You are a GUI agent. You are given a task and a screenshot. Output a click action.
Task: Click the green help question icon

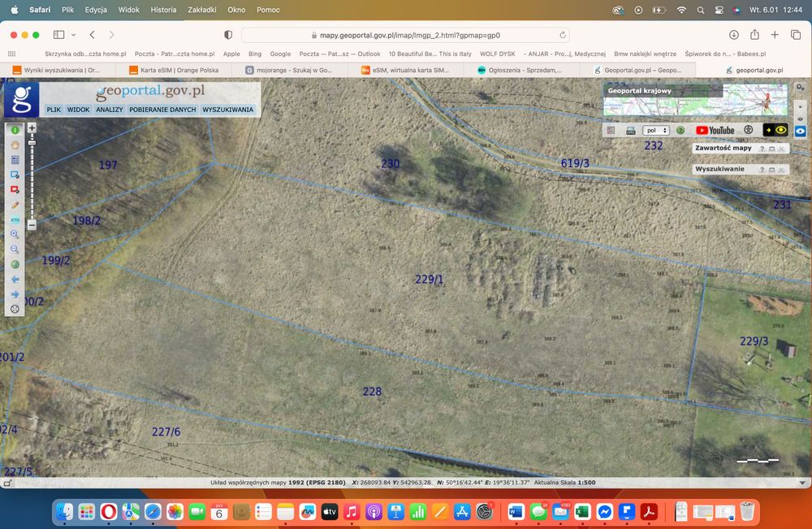[x=680, y=131]
